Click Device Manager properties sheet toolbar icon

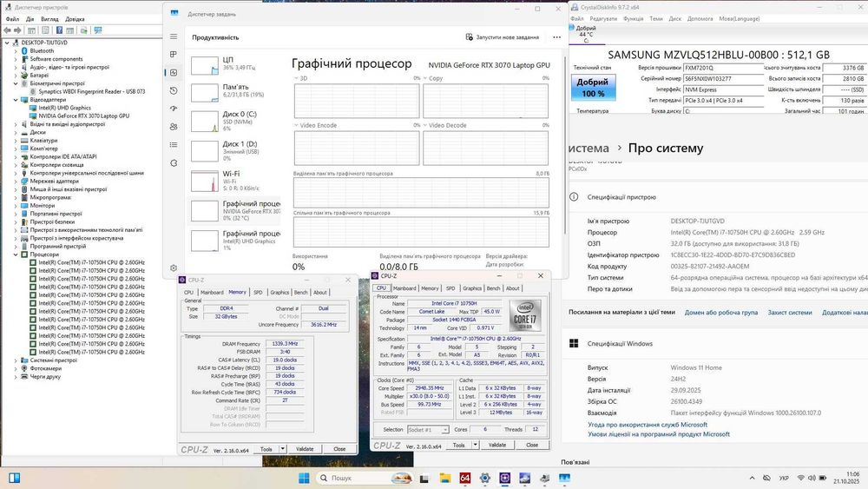click(x=45, y=30)
